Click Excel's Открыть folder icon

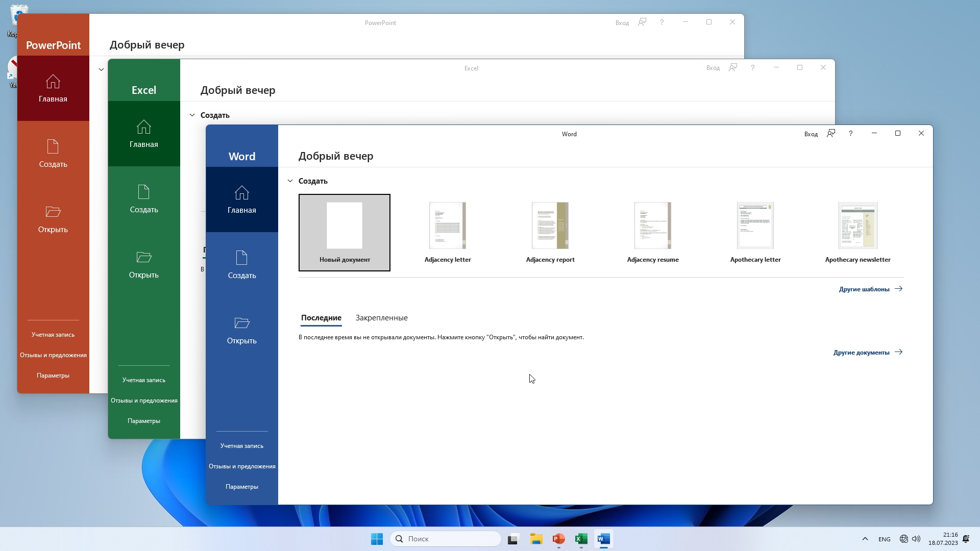pos(143,257)
